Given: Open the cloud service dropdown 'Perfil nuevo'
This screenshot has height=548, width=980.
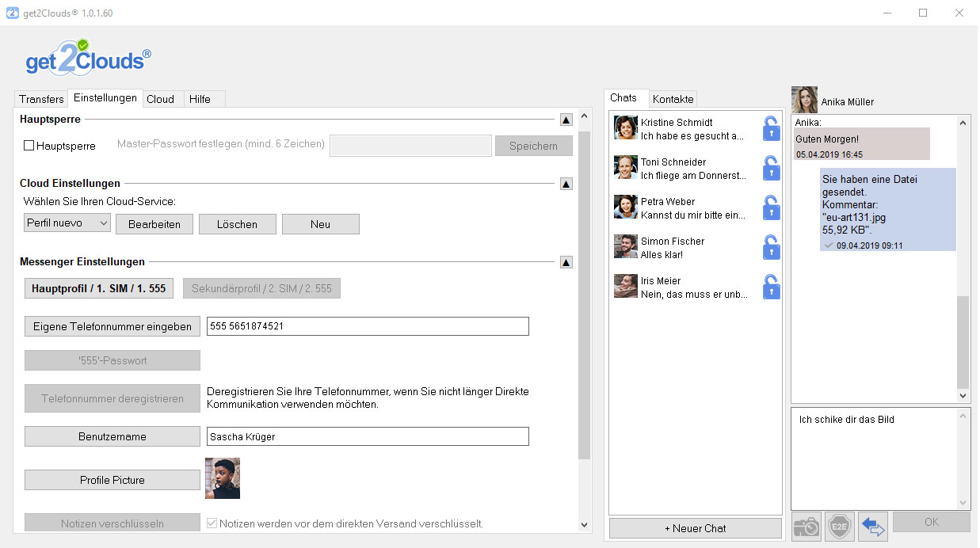Looking at the screenshot, I should click(67, 223).
